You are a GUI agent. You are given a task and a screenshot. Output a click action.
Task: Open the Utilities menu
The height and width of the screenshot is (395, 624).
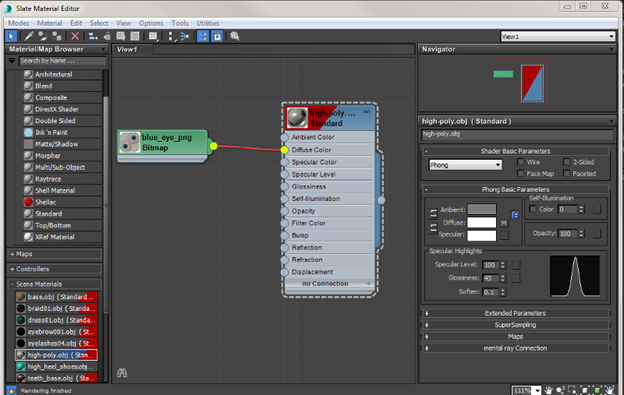[208, 23]
